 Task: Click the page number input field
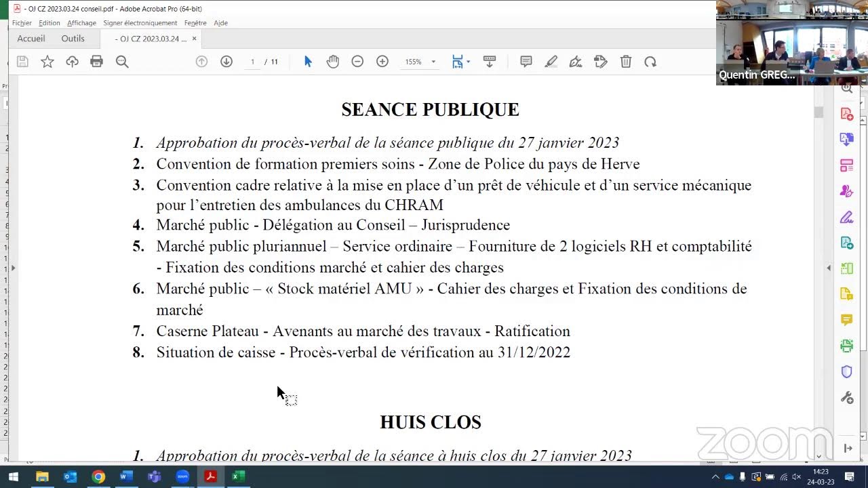coord(252,62)
